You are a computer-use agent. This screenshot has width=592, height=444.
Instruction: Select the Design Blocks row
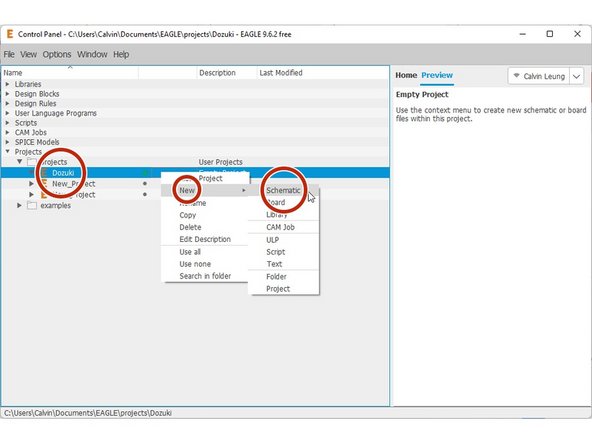coord(195,94)
